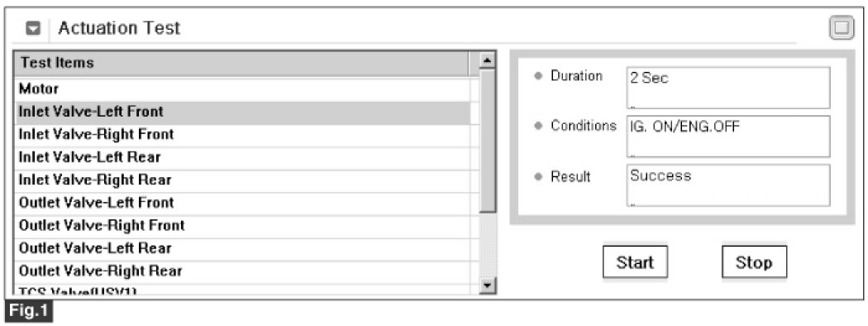Click the Result field showing Success
Screen dimensions: 868x326
tap(728, 185)
